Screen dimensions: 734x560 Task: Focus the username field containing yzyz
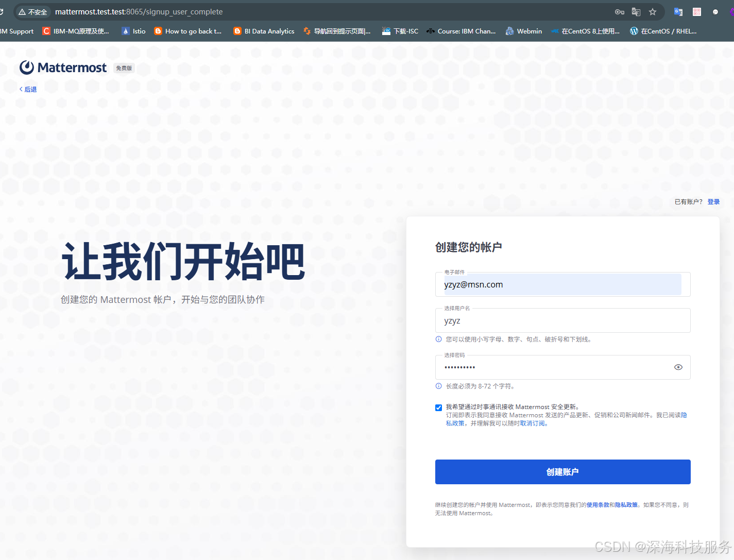click(x=562, y=320)
